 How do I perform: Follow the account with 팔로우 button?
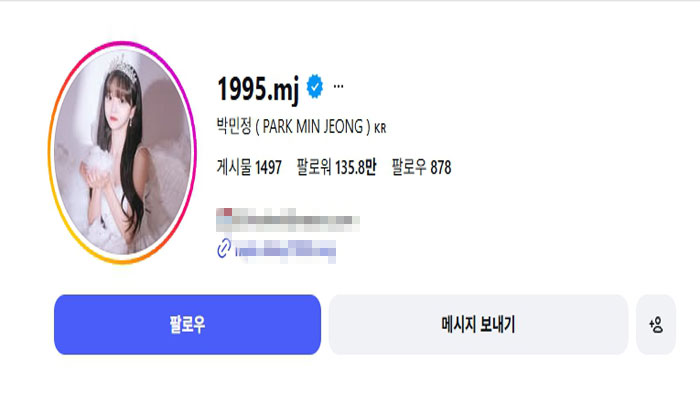188,325
